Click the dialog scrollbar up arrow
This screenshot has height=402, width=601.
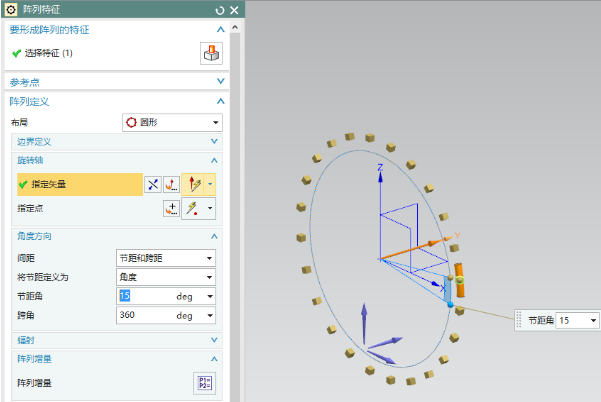click(235, 27)
